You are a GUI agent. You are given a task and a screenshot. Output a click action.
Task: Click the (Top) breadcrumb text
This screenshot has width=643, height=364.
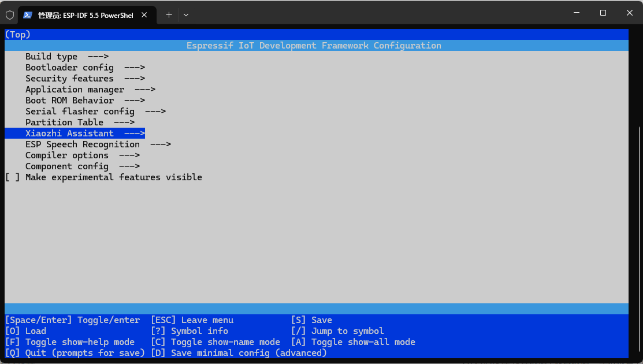click(x=18, y=35)
